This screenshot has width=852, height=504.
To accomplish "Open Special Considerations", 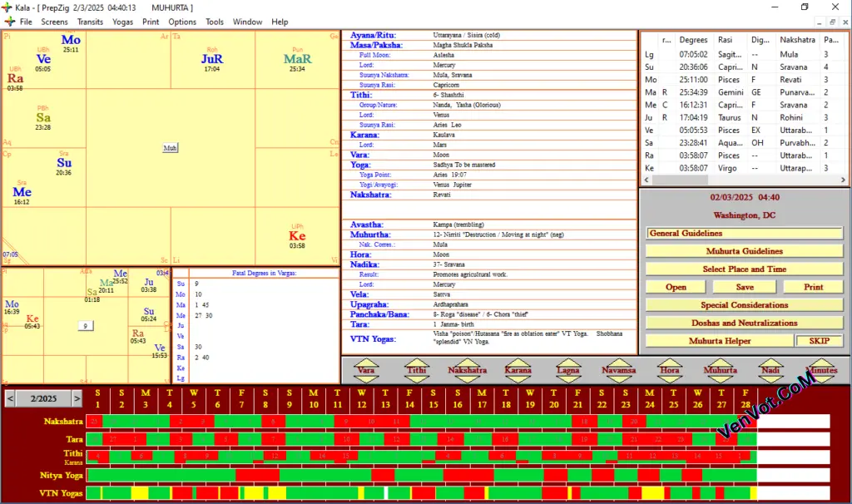I will tap(744, 305).
